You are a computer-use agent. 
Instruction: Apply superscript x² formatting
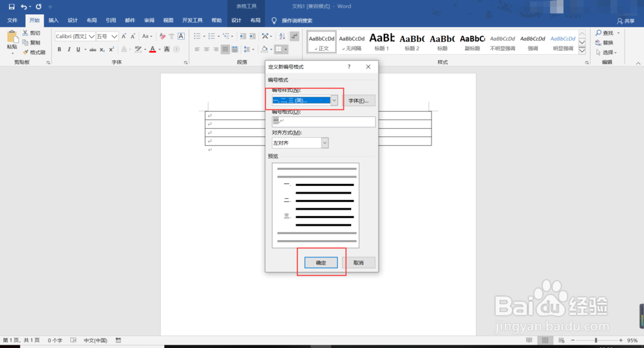pos(111,50)
